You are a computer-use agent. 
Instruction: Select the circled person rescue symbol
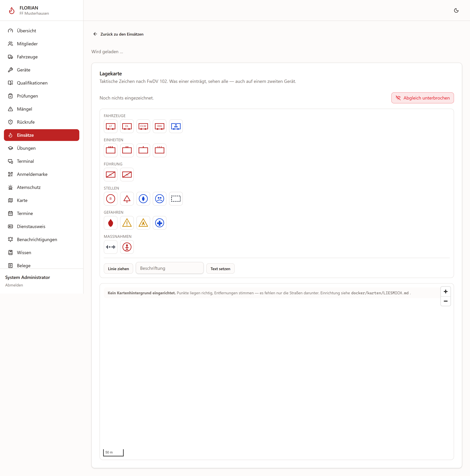tap(127, 247)
